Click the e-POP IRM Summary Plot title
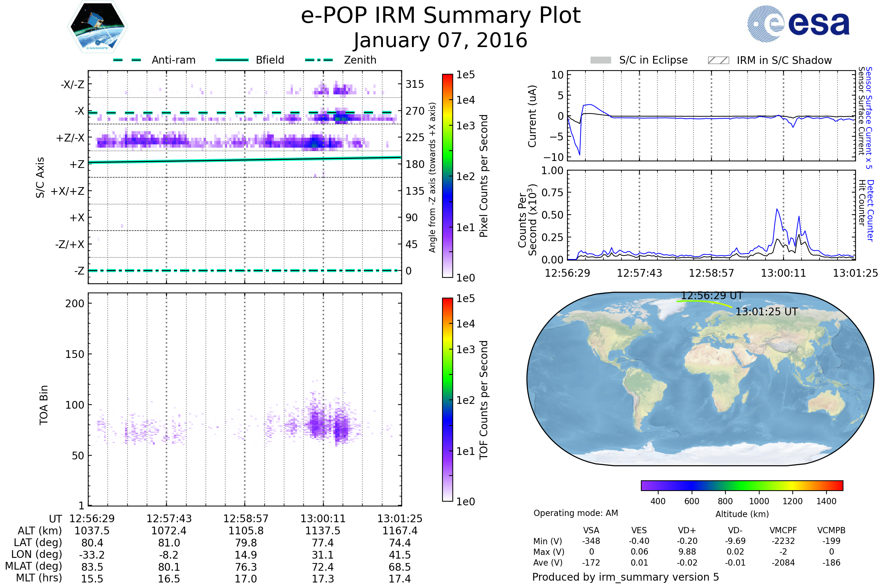The width and height of the screenshot is (882, 588). 441,16
